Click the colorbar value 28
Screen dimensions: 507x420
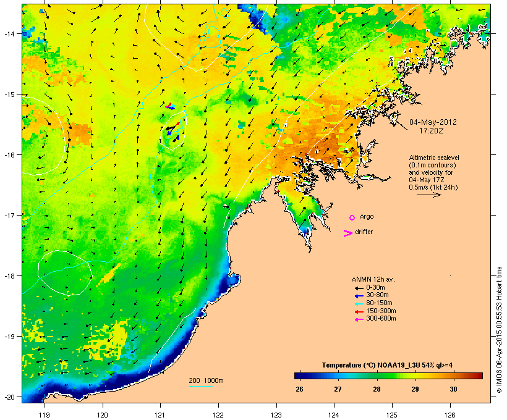377,389
